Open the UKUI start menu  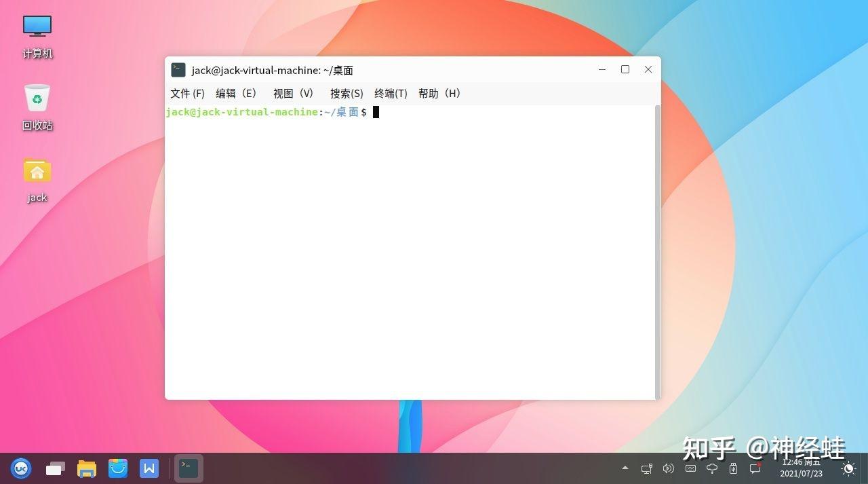point(21,468)
